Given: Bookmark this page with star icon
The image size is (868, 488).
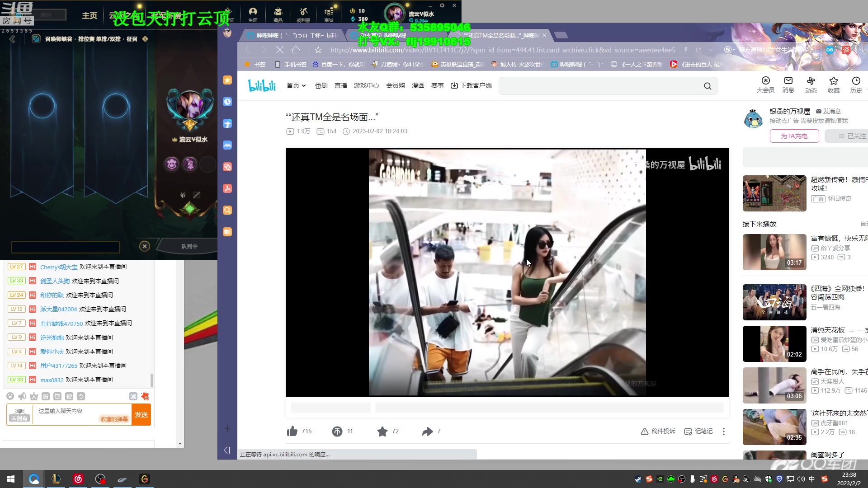Looking at the screenshot, I should pyautogui.click(x=318, y=50).
